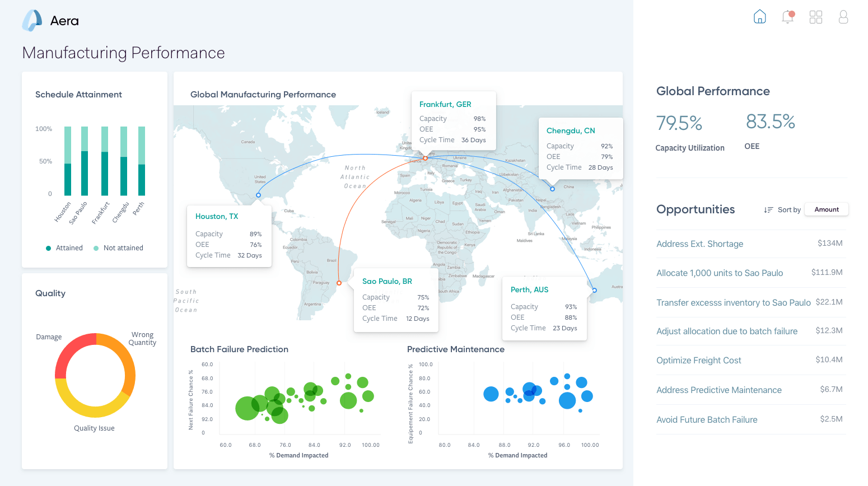
Task: Select the Houston map marker
Action: [x=258, y=195]
